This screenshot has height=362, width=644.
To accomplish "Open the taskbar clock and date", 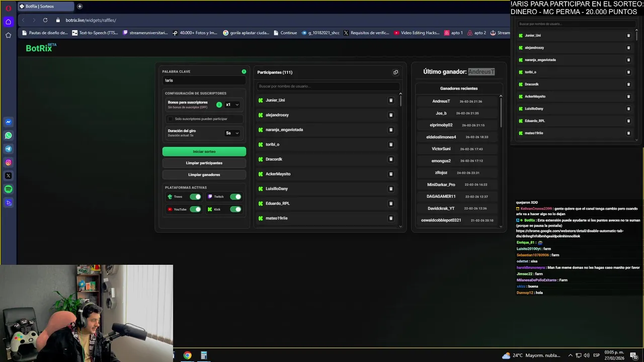I will pyautogui.click(x=614, y=355).
